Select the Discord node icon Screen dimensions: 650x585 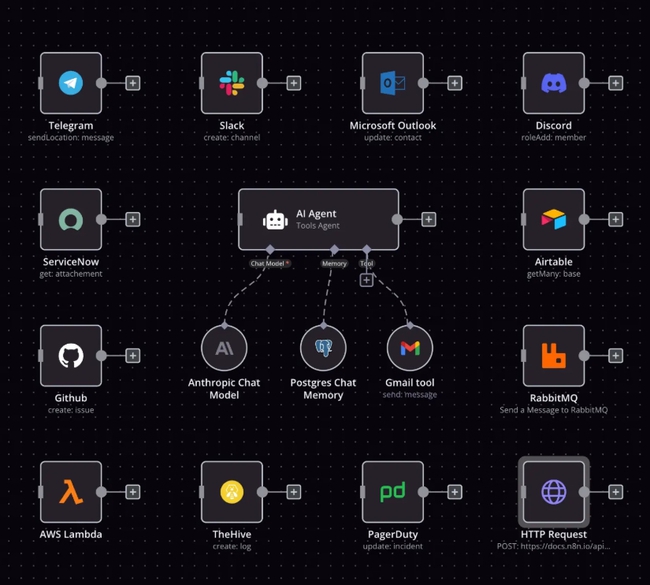pyautogui.click(x=554, y=83)
